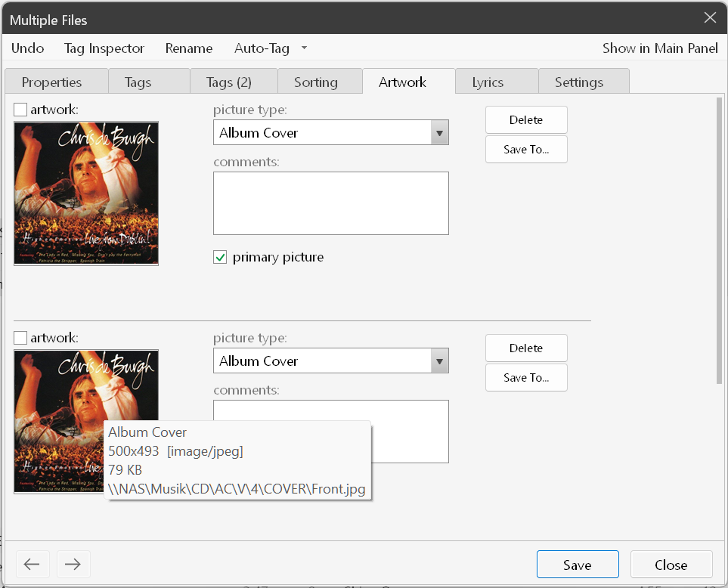The height and width of the screenshot is (588, 728).
Task: Uncheck the primary picture checkbox
Action: 220,257
